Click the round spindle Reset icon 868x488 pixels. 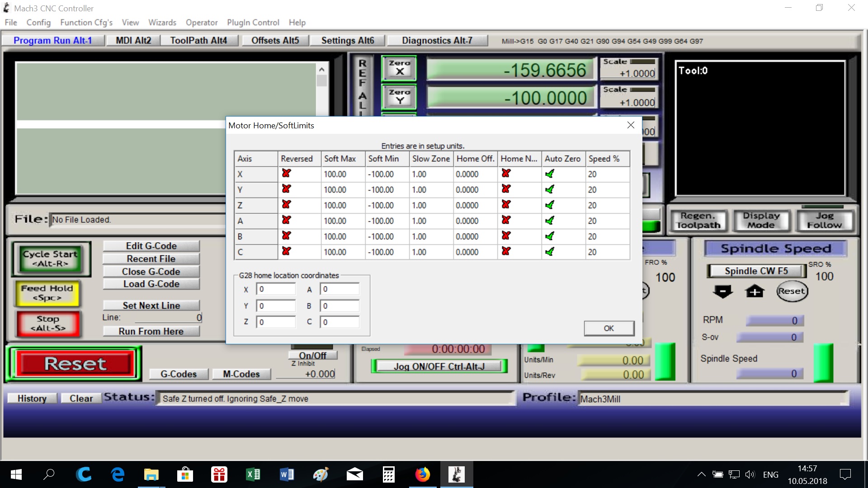(792, 291)
